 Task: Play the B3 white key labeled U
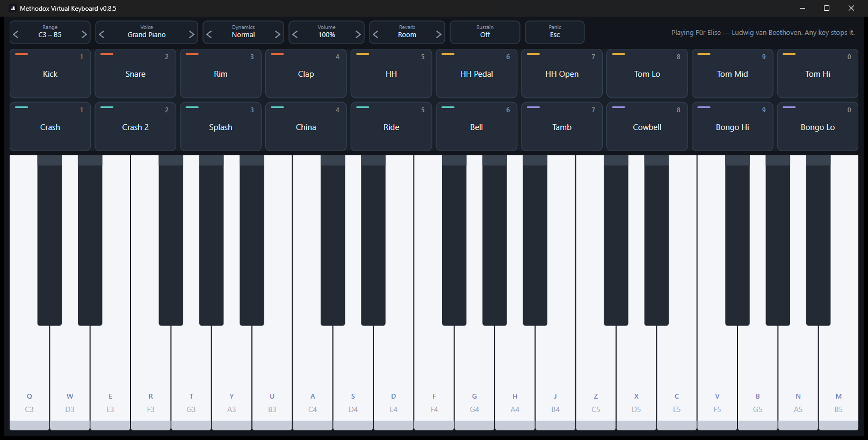(x=272, y=376)
